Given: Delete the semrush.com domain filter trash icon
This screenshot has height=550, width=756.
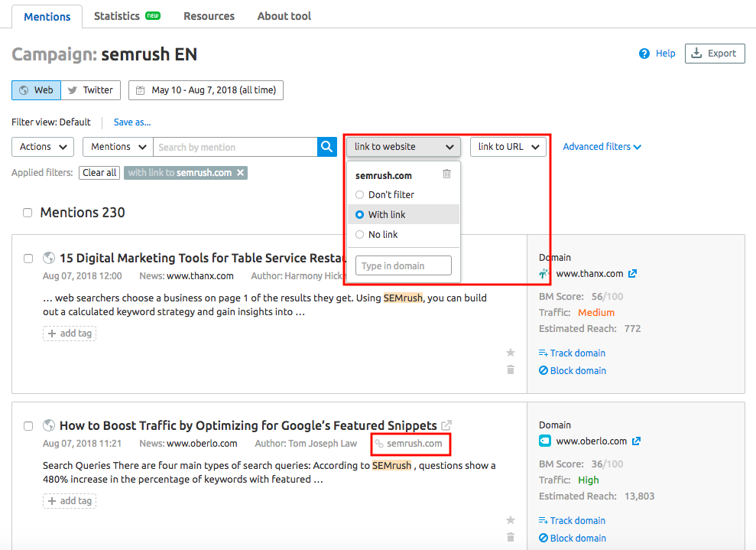Looking at the screenshot, I should [447, 174].
